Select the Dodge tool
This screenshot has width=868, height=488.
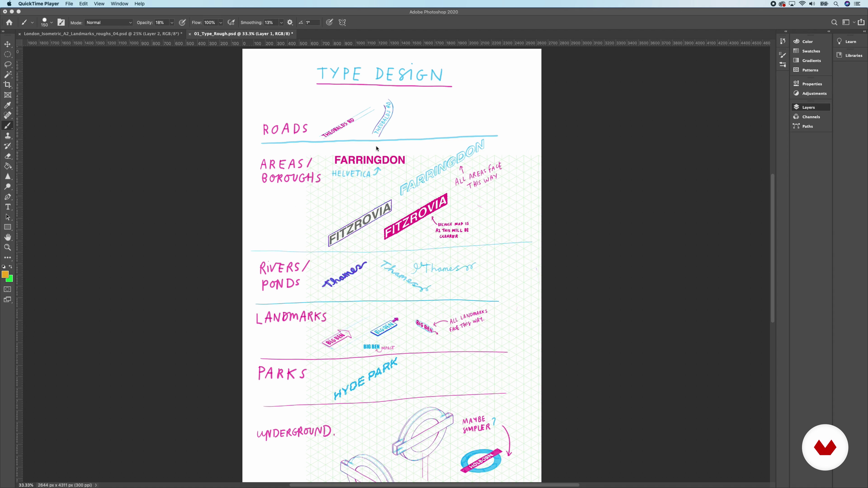click(7, 187)
